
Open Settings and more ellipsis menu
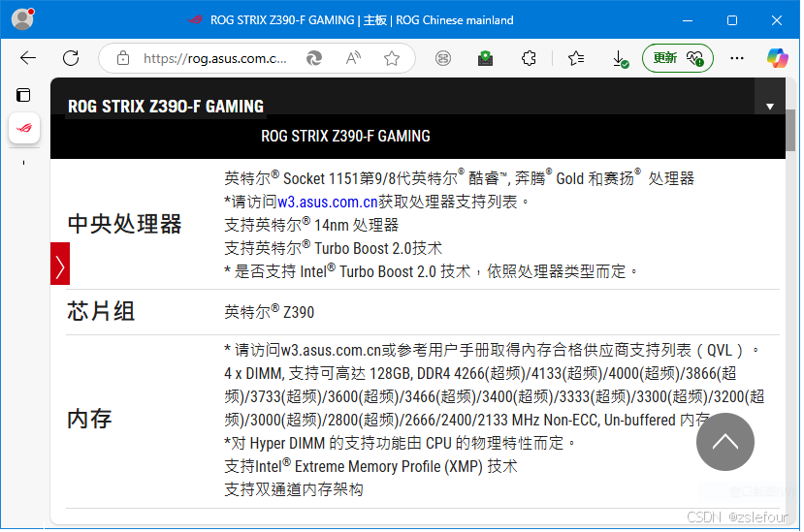pyautogui.click(x=737, y=58)
